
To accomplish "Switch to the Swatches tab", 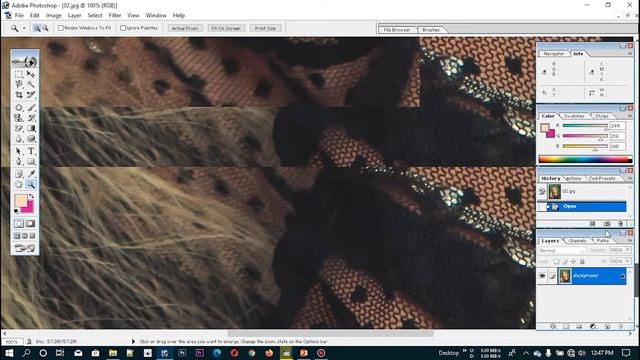I will point(574,116).
